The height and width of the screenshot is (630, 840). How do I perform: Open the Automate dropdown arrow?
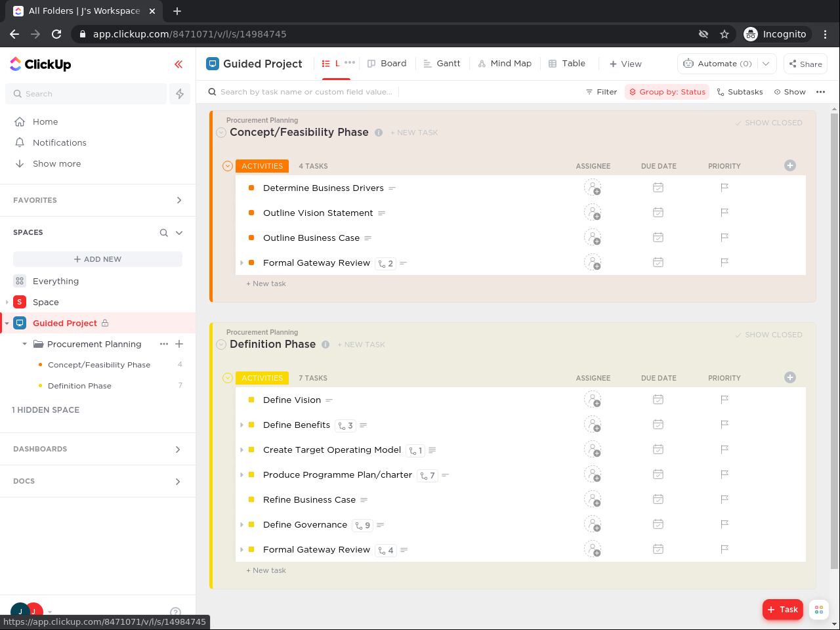point(766,64)
